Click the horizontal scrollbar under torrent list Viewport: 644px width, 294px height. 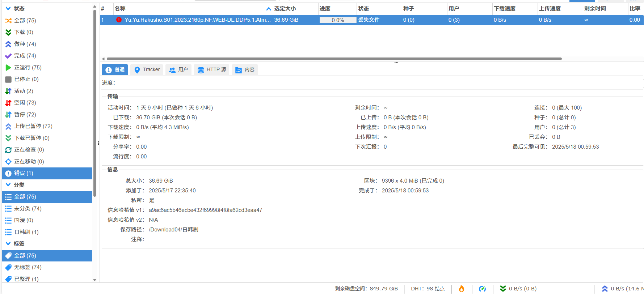coord(334,59)
